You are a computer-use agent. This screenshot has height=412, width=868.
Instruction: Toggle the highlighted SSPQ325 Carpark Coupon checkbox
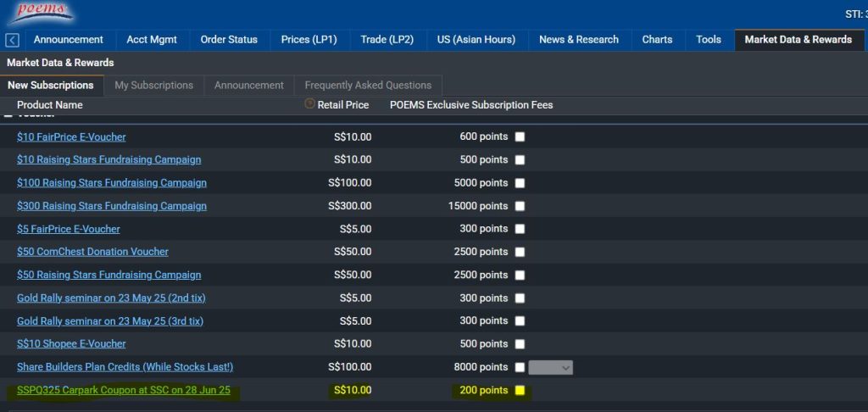click(x=520, y=391)
